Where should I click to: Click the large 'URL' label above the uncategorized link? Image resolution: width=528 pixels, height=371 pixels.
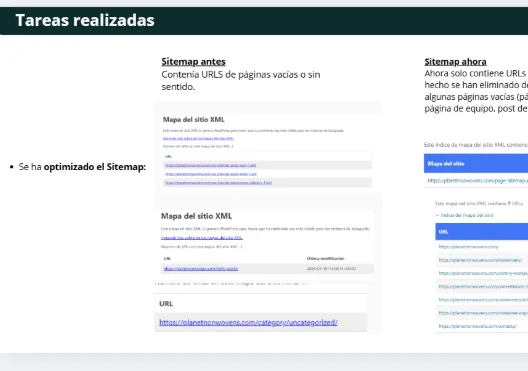(x=166, y=304)
